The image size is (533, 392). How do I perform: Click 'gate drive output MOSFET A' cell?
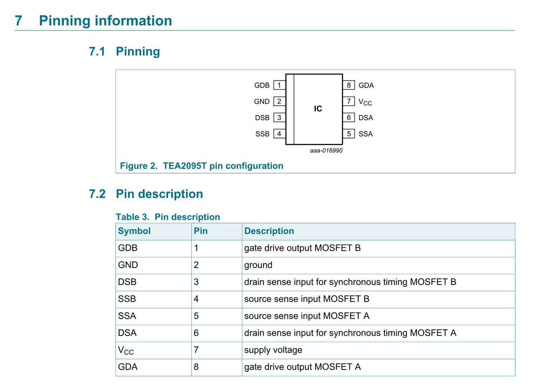point(302,367)
